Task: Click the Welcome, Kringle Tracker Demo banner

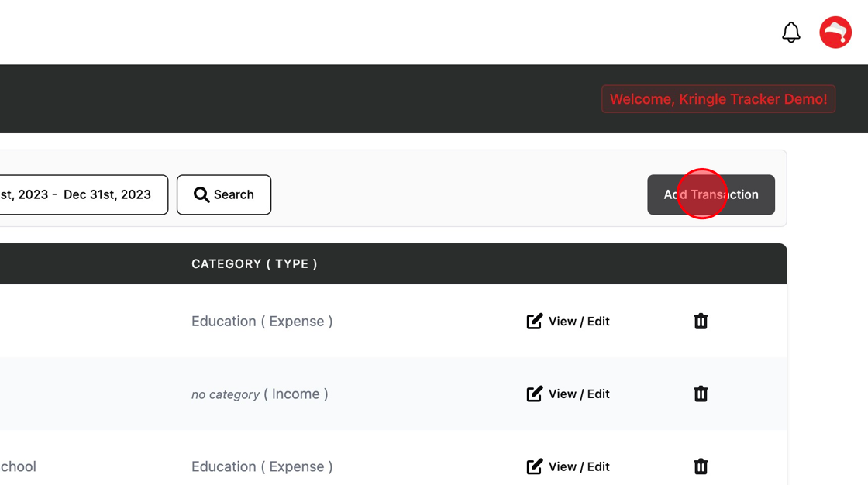Action: pos(718,99)
